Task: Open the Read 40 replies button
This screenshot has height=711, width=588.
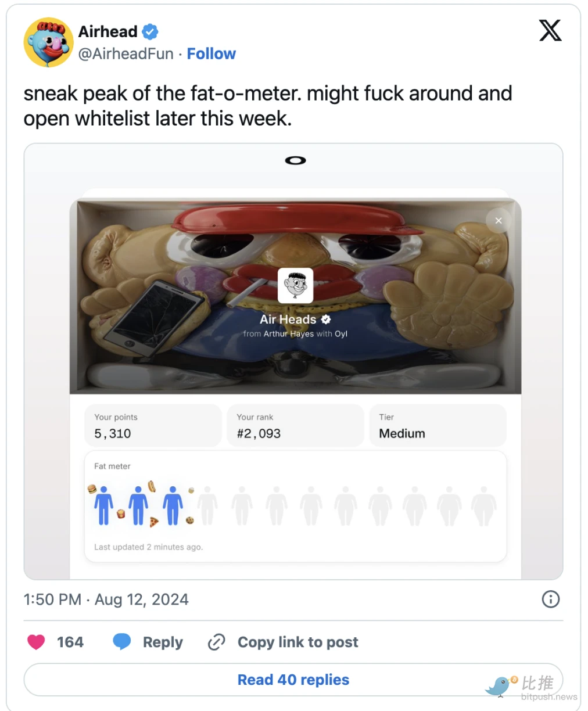Action: click(293, 680)
